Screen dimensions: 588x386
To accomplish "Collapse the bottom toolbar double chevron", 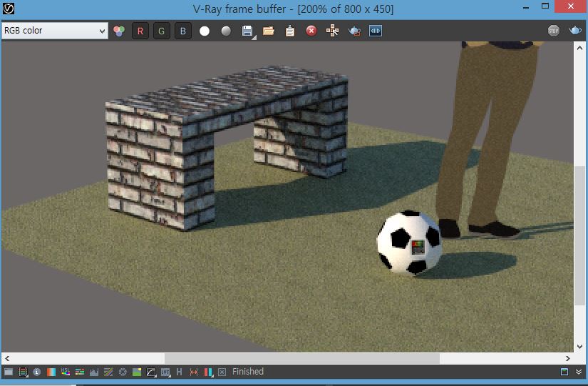I will click(x=579, y=372).
